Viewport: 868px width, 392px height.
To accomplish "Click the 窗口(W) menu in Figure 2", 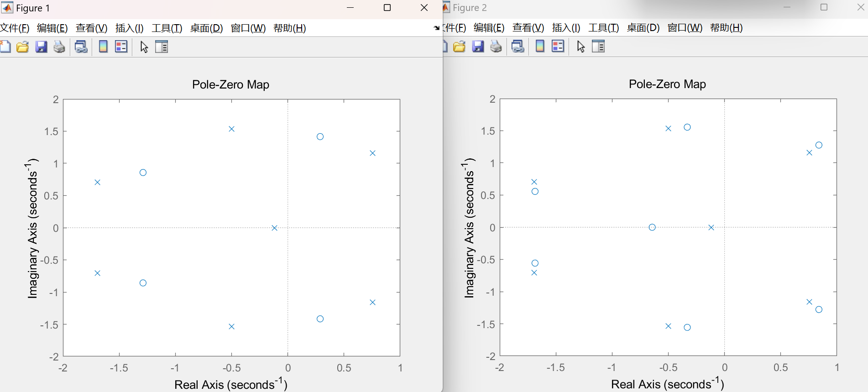I will pyautogui.click(x=685, y=28).
